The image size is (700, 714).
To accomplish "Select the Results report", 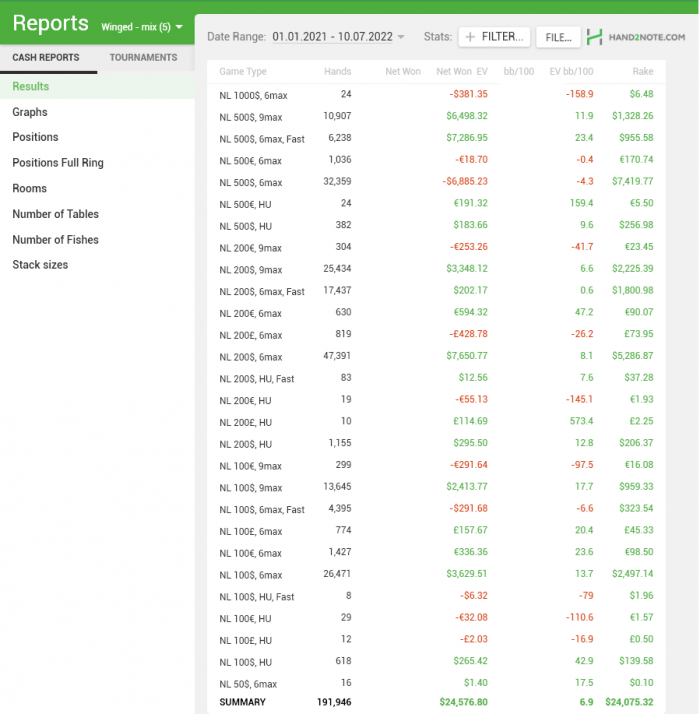I will [x=31, y=87].
